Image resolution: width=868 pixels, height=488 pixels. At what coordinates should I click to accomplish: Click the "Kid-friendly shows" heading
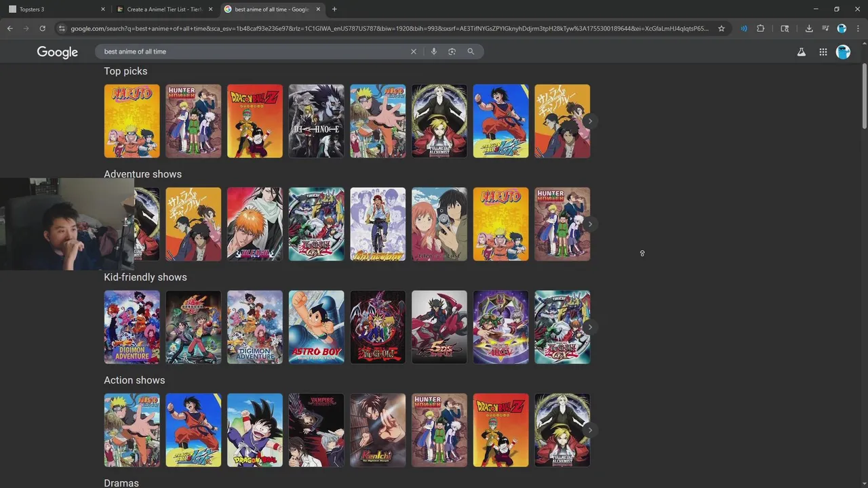click(145, 277)
